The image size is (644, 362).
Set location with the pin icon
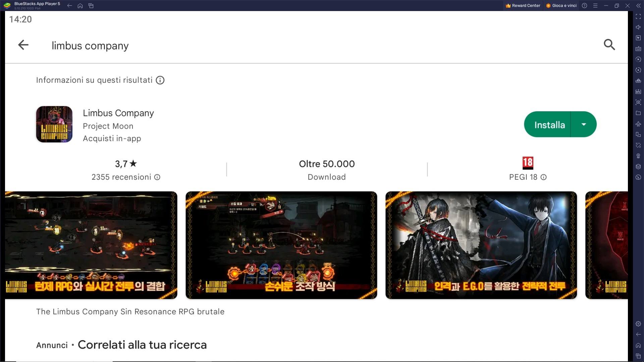pyautogui.click(x=638, y=156)
